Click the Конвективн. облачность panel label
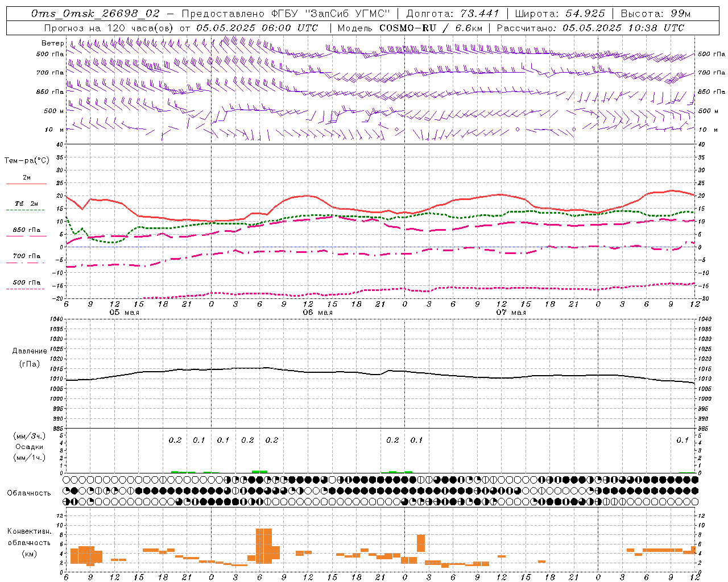This screenshot has width=728, height=582. coord(30,537)
